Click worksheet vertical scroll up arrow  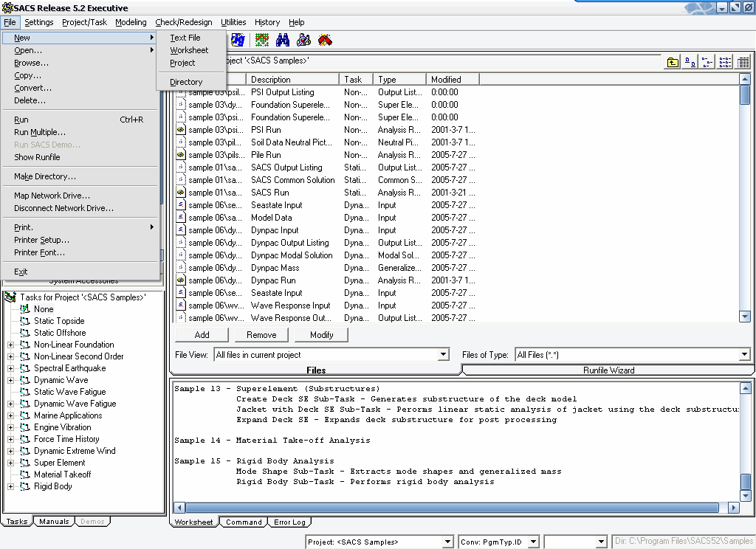point(746,388)
